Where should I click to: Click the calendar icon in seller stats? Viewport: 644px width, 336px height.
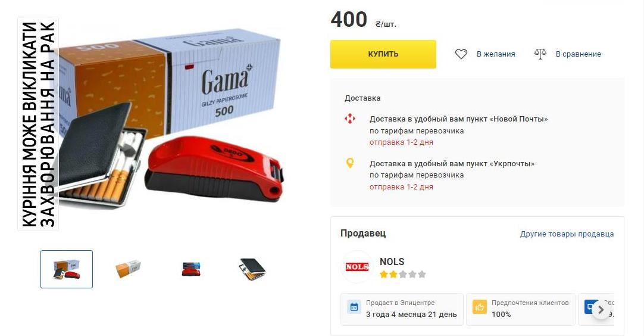[x=354, y=307]
